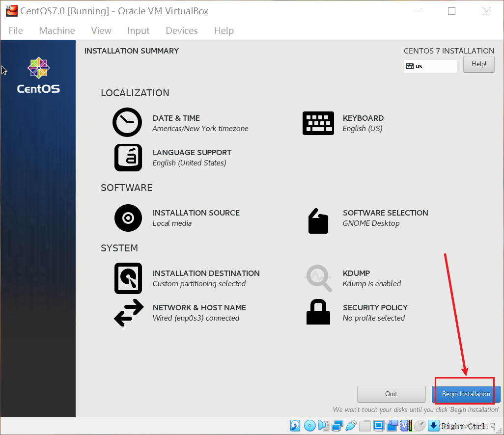Open INSTALLATION DESTINATION disk icon
Screen dimensions: 504x435
pyautogui.click(x=128, y=278)
